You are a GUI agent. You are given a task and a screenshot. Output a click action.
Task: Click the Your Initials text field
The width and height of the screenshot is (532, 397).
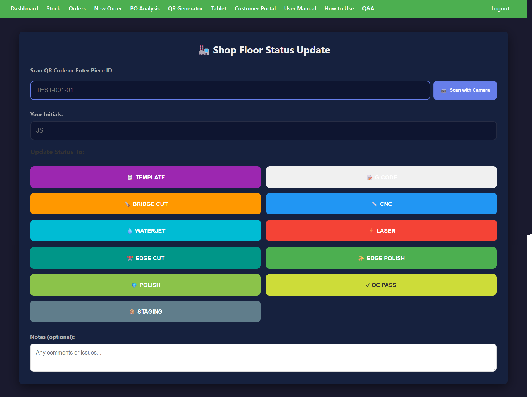(x=263, y=131)
